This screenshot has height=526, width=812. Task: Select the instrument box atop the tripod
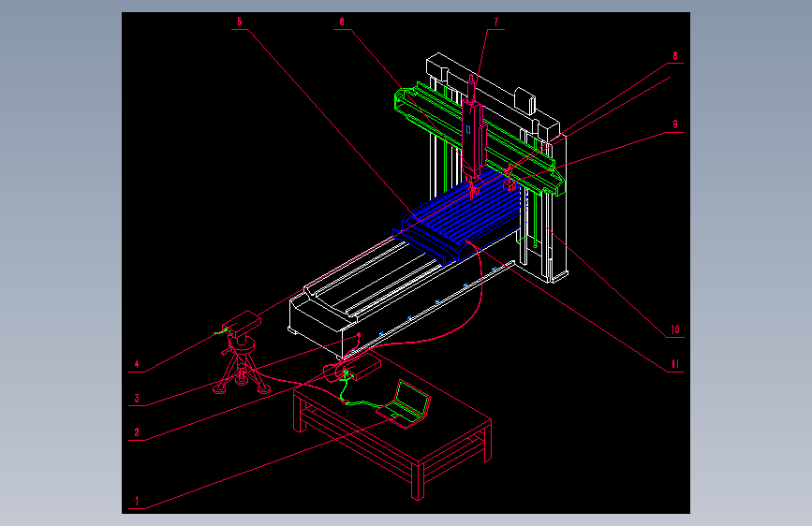242,323
